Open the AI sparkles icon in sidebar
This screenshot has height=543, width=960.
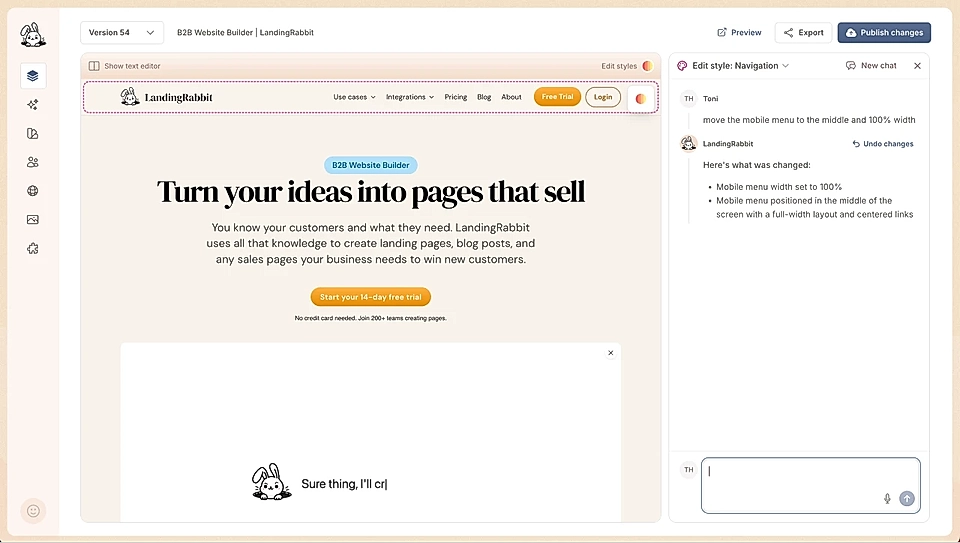pyautogui.click(x=33, y=105)
